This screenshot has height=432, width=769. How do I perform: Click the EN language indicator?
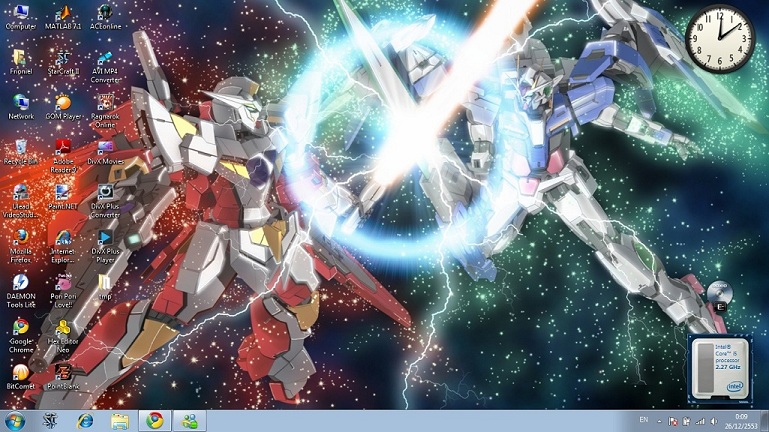643,420
